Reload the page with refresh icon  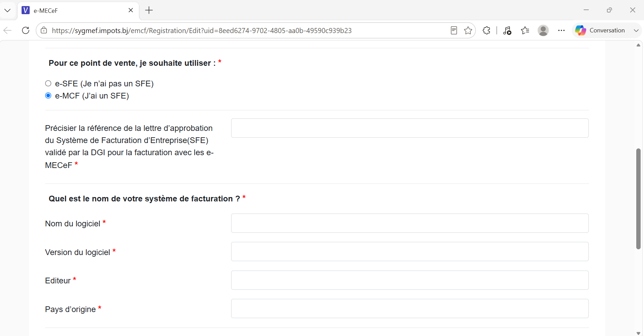(26, 30)
